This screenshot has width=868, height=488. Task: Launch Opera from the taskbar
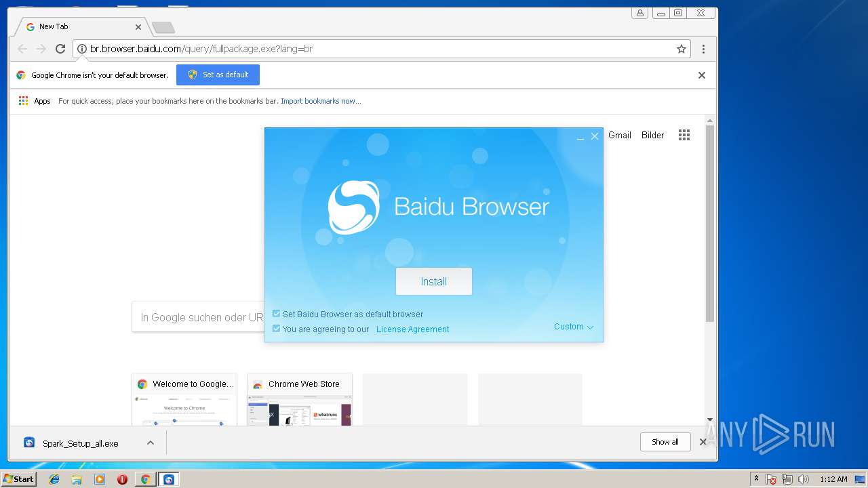coord(122,479)
